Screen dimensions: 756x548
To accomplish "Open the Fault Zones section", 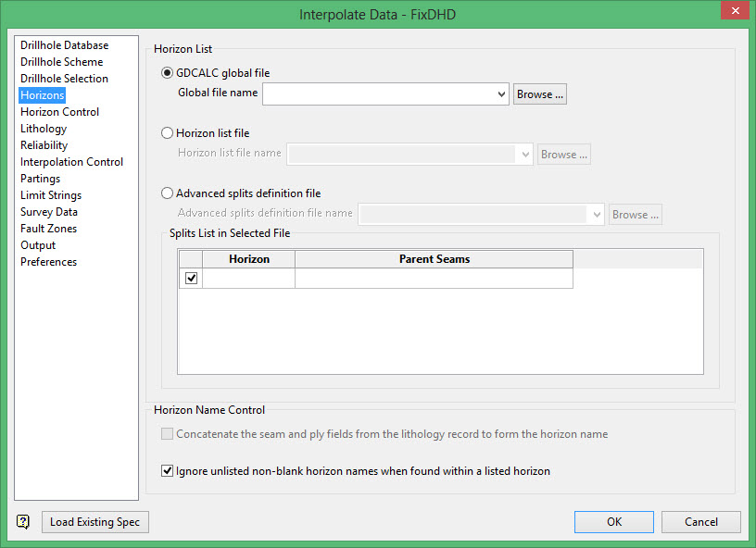I will pyautogui.click(x=48, y=229).
